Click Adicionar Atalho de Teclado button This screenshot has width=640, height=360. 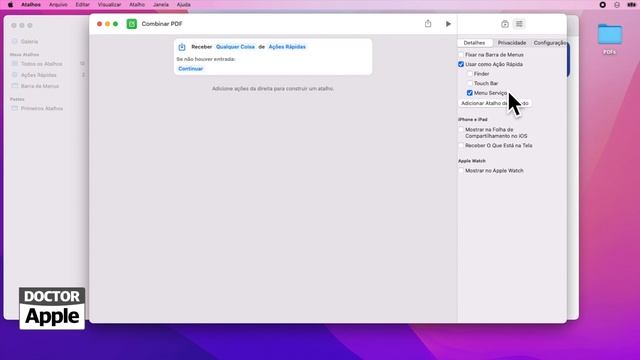[x=495, y=103]
